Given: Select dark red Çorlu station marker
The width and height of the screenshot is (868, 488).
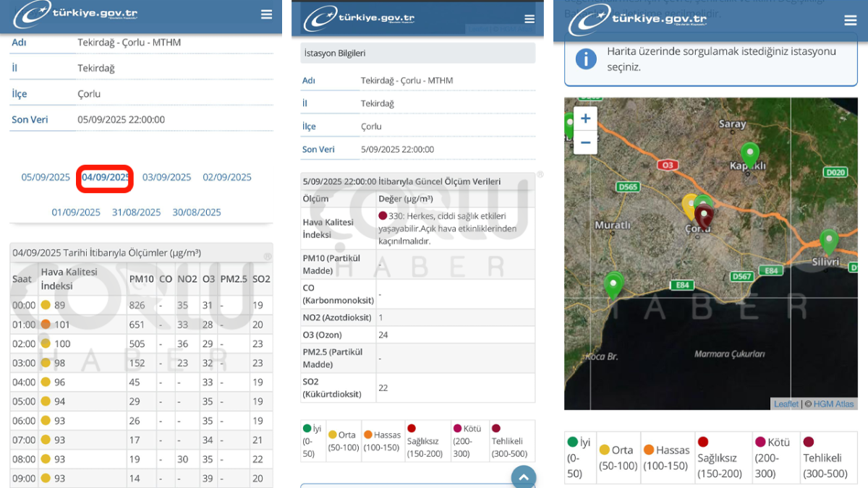Looking at the screenshot, I should point(704,216).
